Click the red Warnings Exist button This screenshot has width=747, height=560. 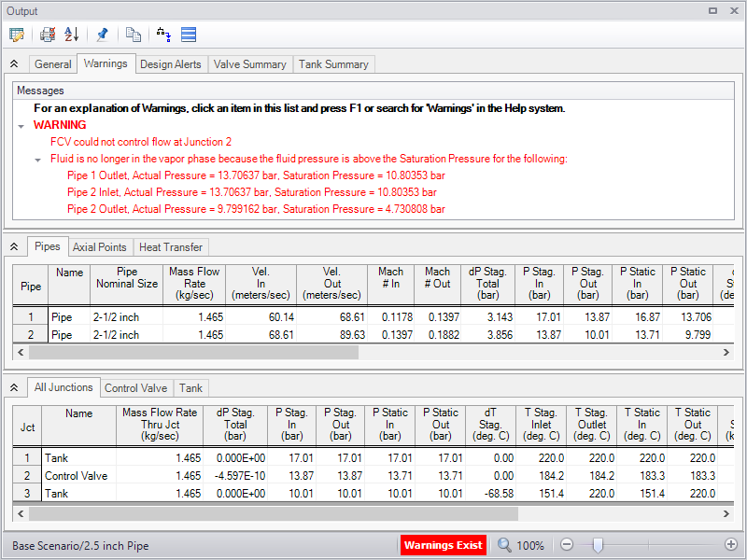444,545
